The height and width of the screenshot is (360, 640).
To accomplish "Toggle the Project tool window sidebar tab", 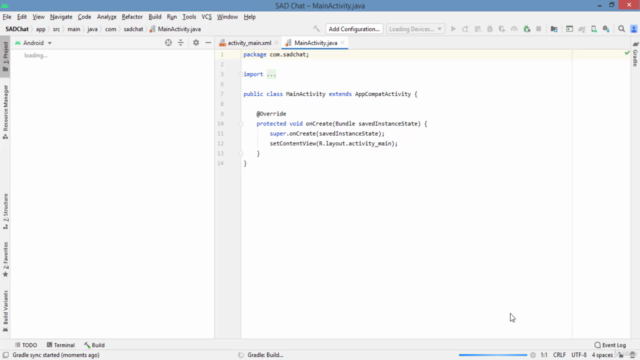I will pyautogui.click(x=5, y=56).
